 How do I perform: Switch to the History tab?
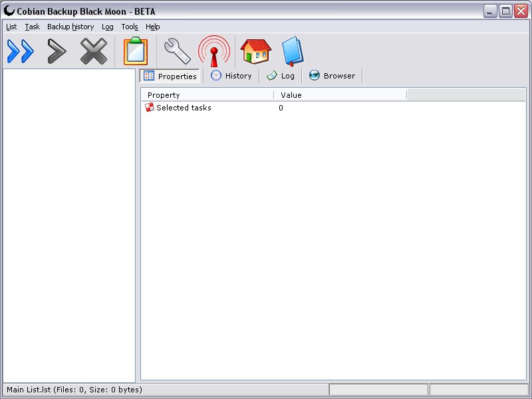tap(231, 76)
